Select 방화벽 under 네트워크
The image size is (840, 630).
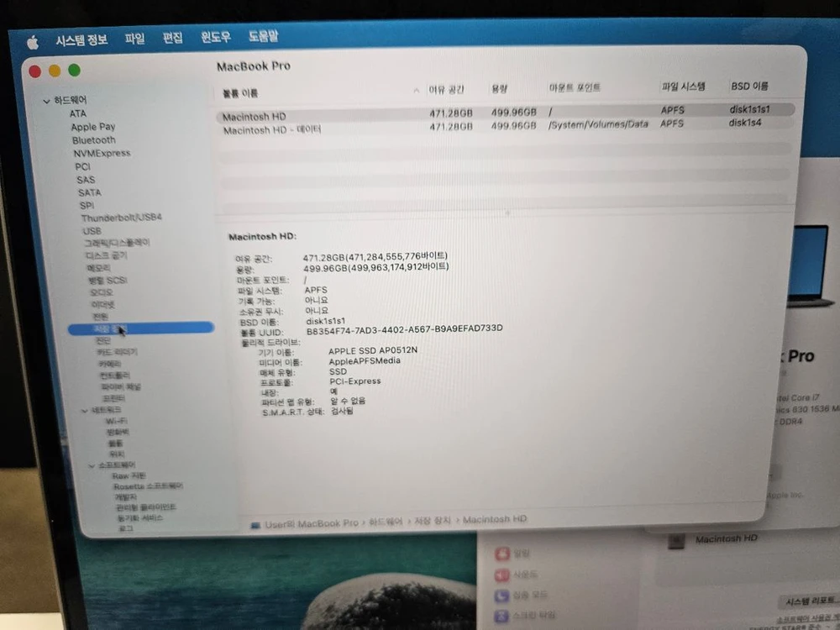(118, 433)
